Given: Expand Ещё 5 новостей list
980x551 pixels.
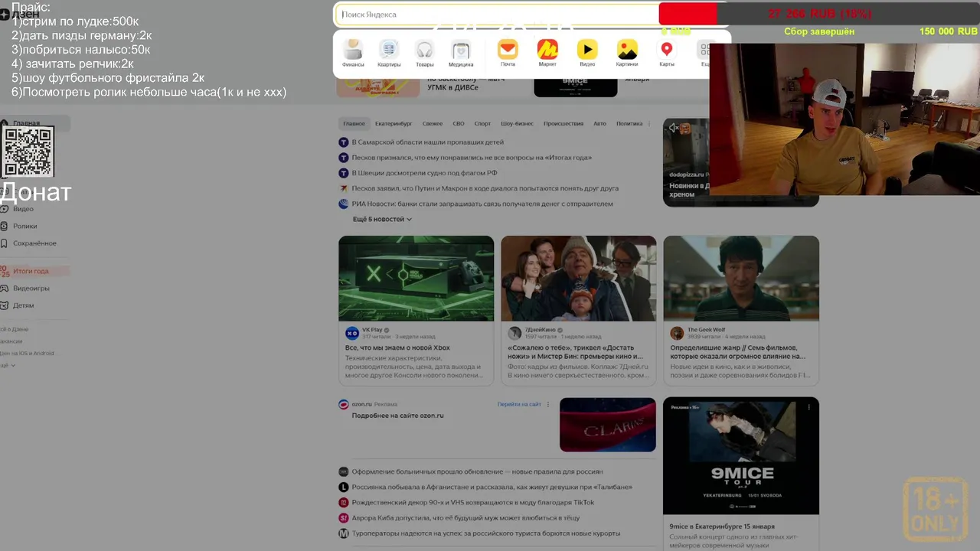Looking at the screenshot, I should tap(382, 219).
